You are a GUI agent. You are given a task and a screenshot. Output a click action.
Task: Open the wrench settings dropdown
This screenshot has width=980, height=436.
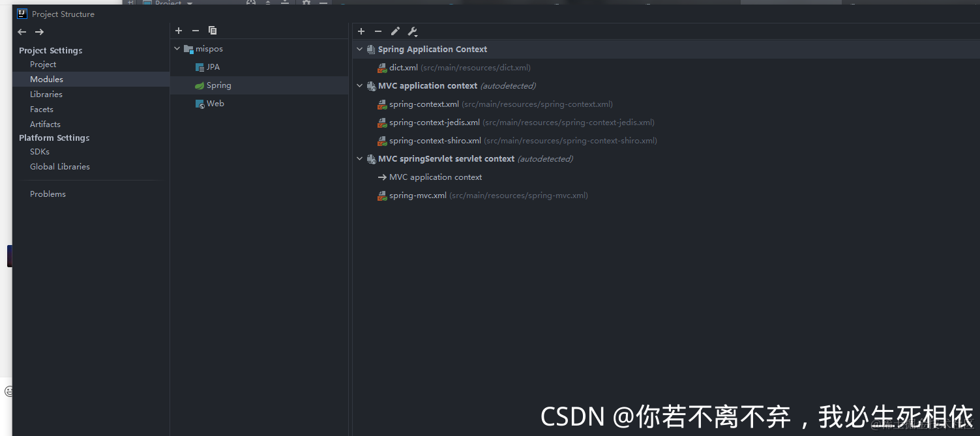click(413, 31)
